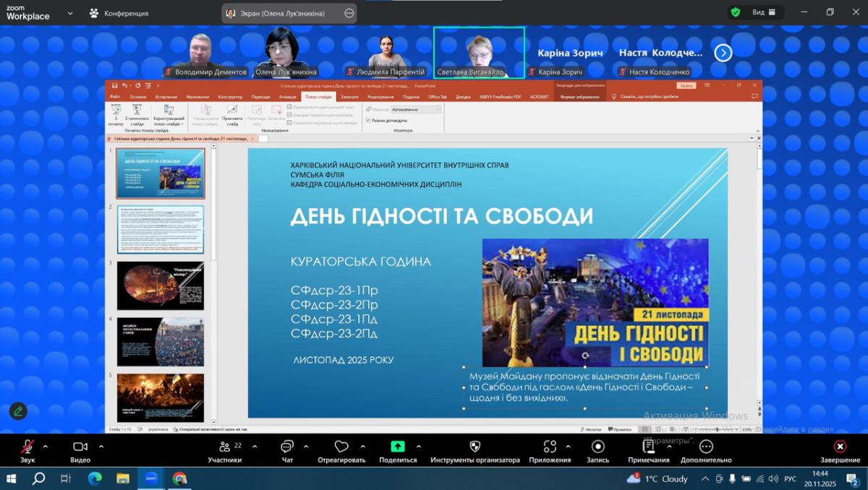
Task: Open Chrome from the Windows taskbar
Action: pos(179,478)
